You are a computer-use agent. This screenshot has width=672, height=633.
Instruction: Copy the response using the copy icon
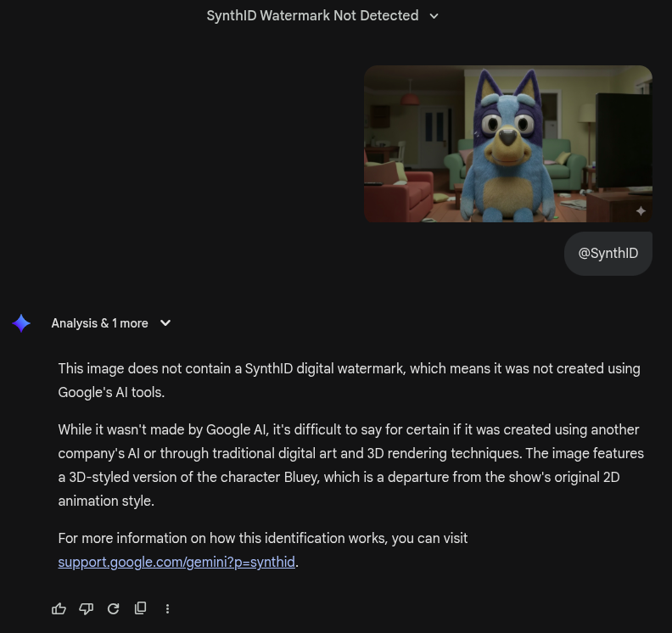tap(141, 608)
